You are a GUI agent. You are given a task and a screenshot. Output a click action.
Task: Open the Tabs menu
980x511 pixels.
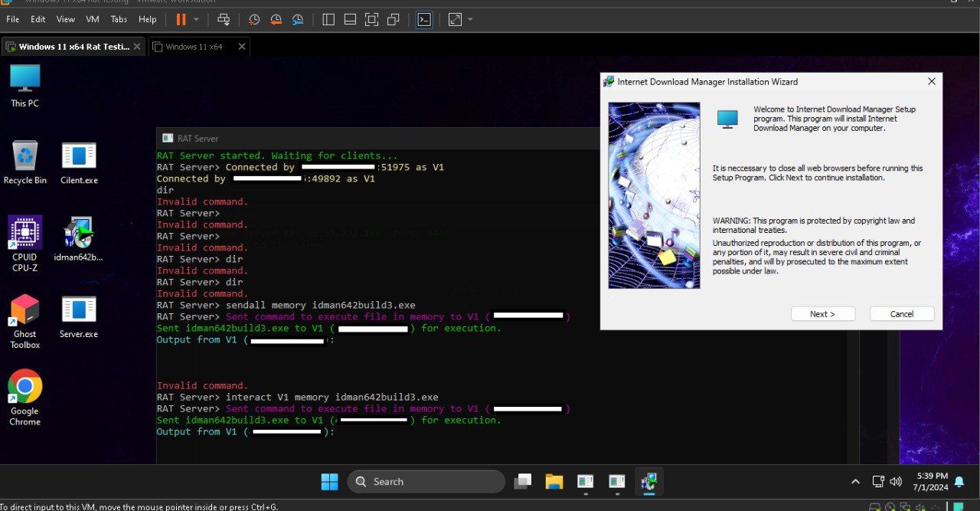[119, 19]
